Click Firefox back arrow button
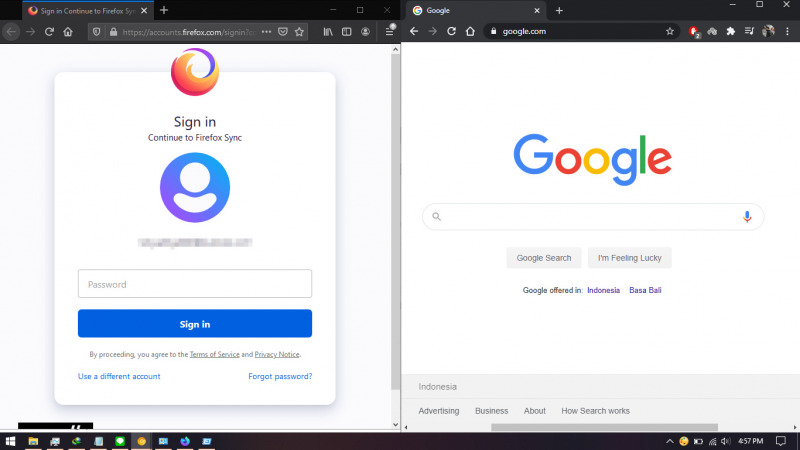The image size is (800, 450). click(11, 32)
